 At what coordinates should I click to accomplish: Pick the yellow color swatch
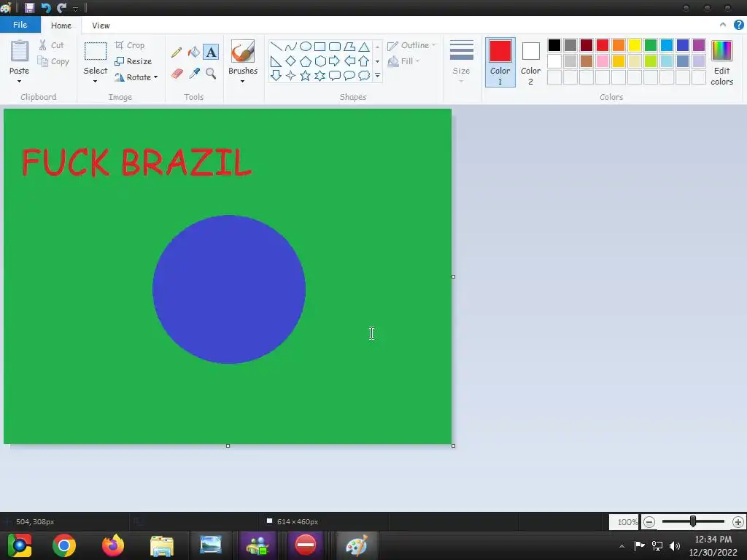635,45
